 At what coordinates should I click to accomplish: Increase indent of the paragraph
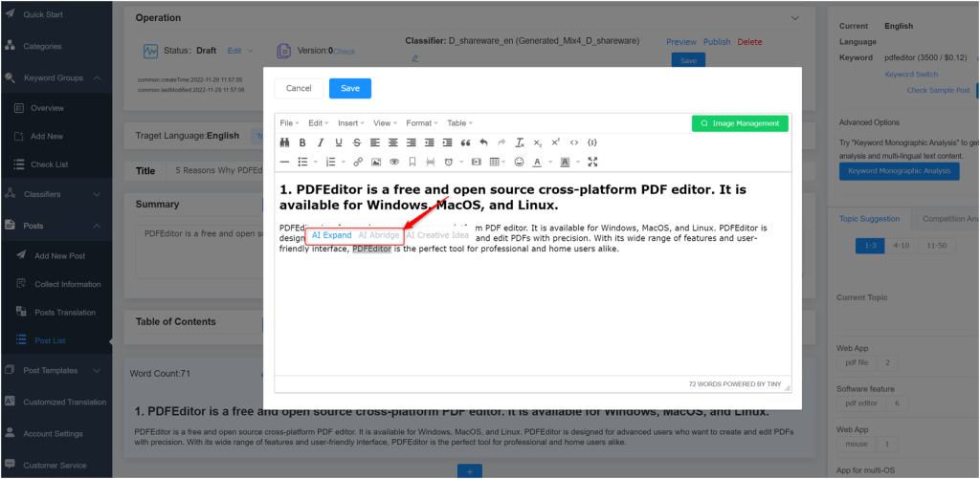(x=448, y=142)
